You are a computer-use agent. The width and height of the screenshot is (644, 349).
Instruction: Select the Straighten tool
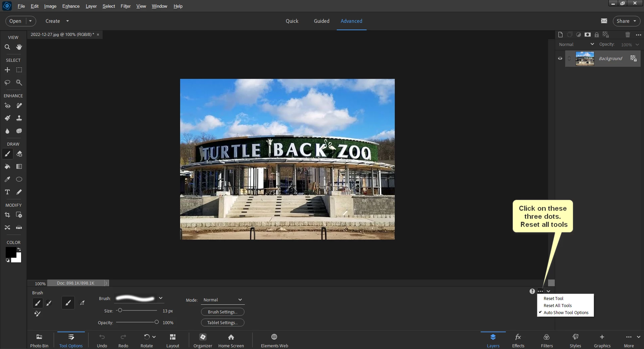19,227
